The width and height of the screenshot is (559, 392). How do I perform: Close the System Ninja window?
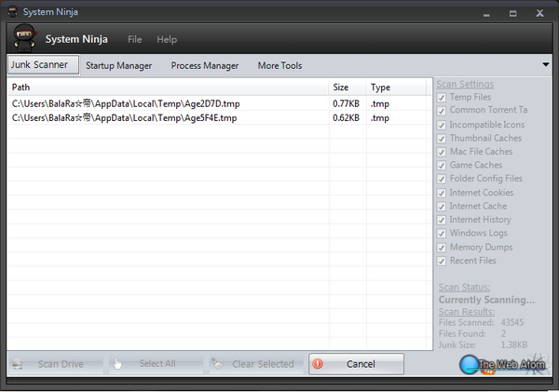click(x=539, y=13)
